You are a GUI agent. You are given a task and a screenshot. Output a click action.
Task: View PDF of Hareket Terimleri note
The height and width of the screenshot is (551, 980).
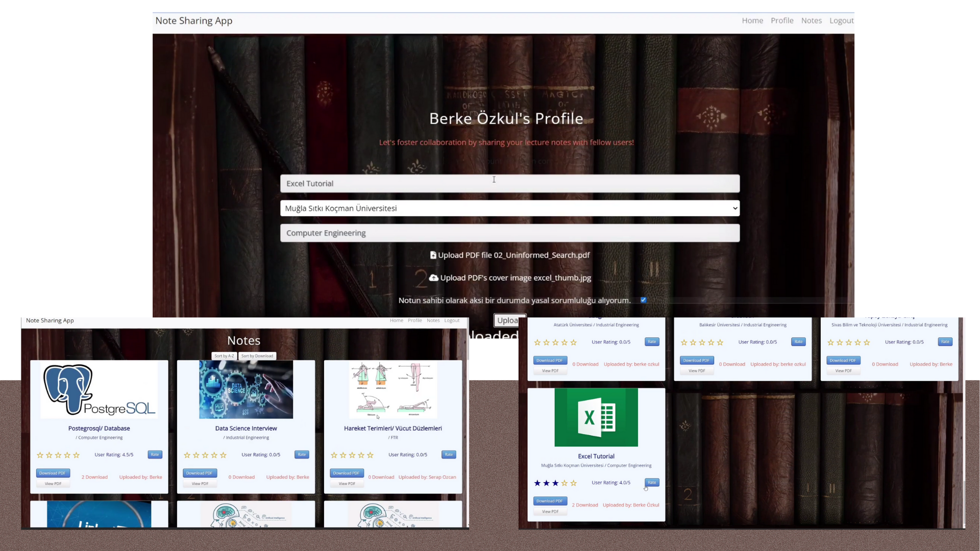point(347,484)
